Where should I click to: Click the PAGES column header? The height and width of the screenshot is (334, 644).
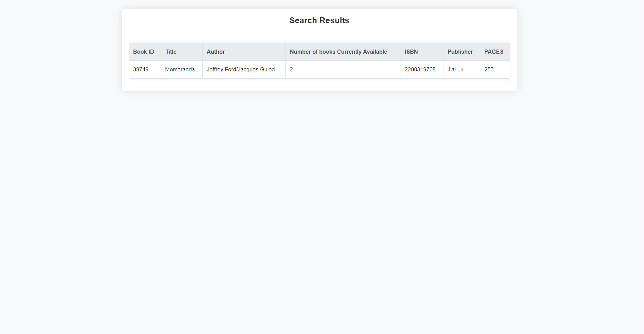[x=494, y=52]
